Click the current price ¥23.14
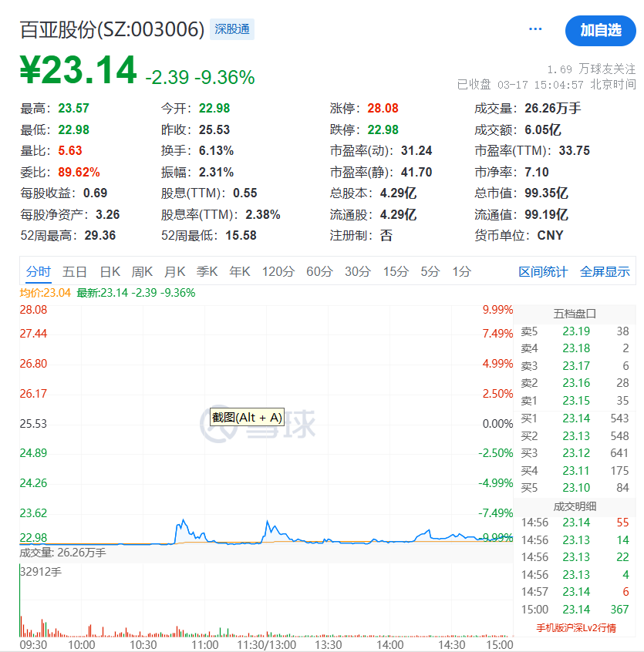Screen dimensions: 644x652 (78, 70)
